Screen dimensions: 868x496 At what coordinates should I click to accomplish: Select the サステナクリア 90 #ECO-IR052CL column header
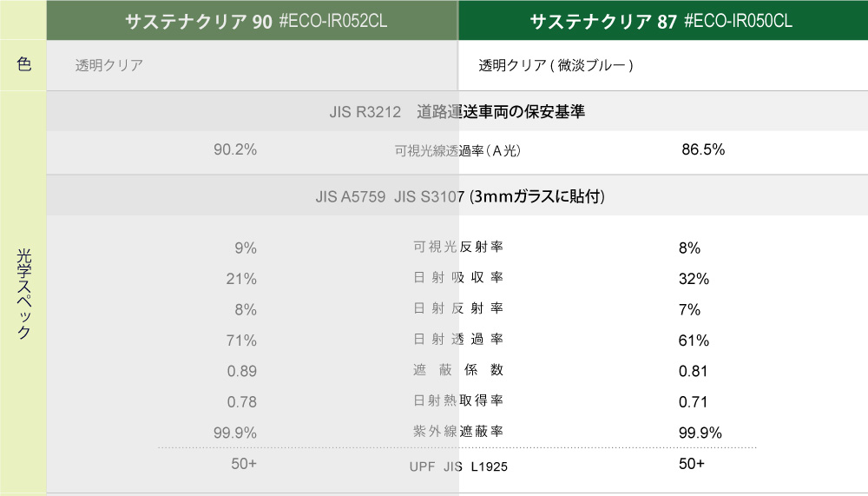pos(256,21)
